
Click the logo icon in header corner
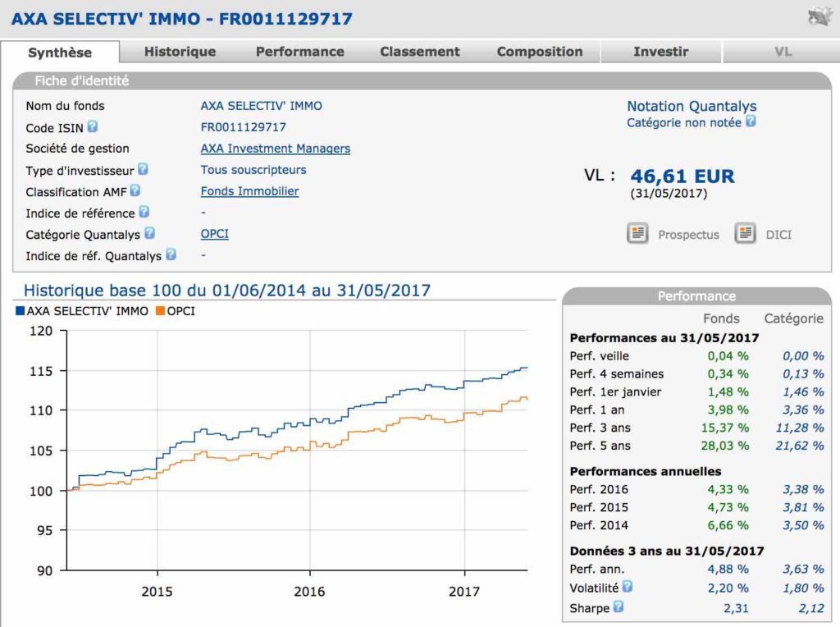[819, 16]
